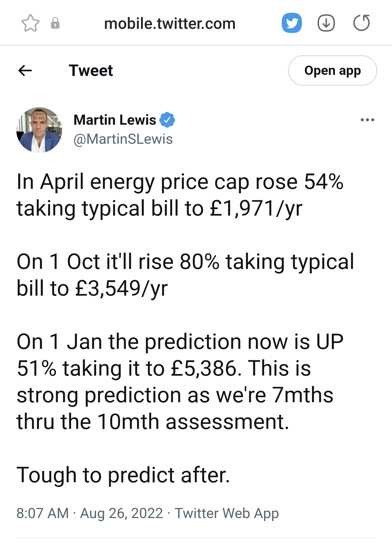Click the Martin Lewis display name
The width and height of the screenshot is (392, 545).
[x=115, y=120]
